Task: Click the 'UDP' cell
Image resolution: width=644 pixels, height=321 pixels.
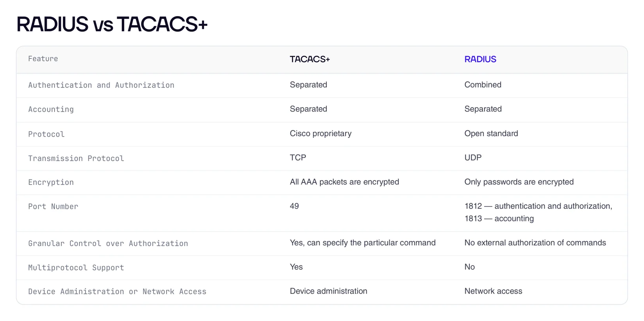Action: tap(473, 158)
